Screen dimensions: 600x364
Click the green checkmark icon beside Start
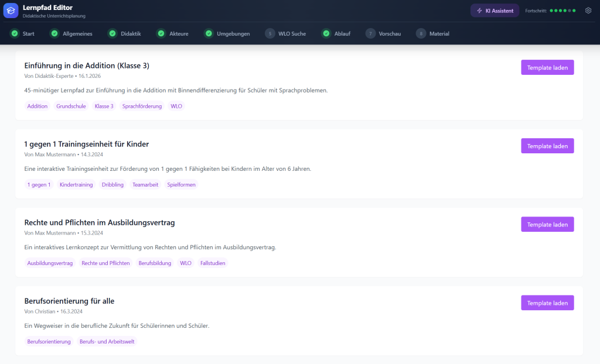[15, 33]
